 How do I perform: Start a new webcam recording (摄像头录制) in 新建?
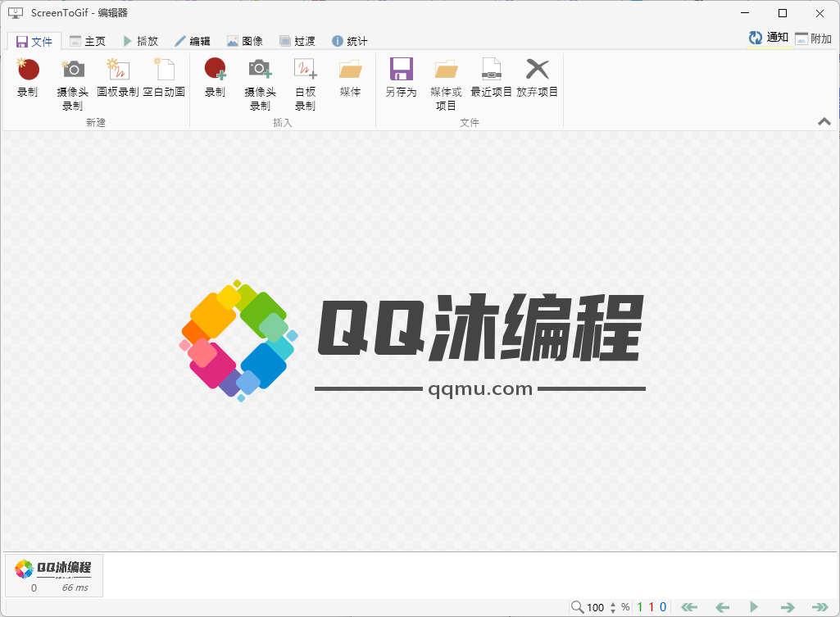click(72, 84)
